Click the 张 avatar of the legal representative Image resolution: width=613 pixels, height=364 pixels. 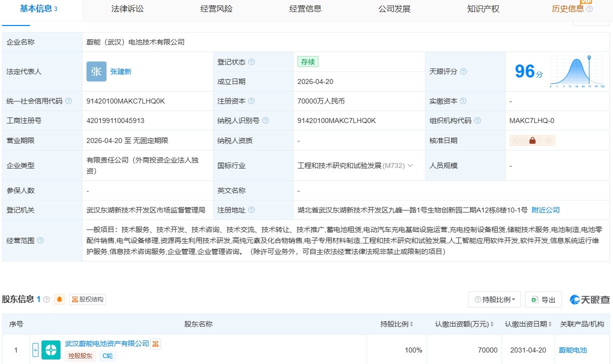[x=96, y=71]
